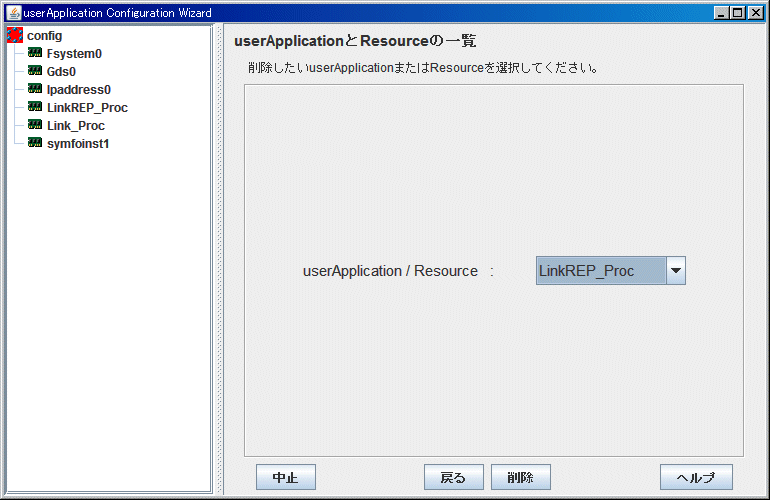Click the instruction text about selecting Resource
This screenshot has height=500, width=770.
[x=423, y=68]
